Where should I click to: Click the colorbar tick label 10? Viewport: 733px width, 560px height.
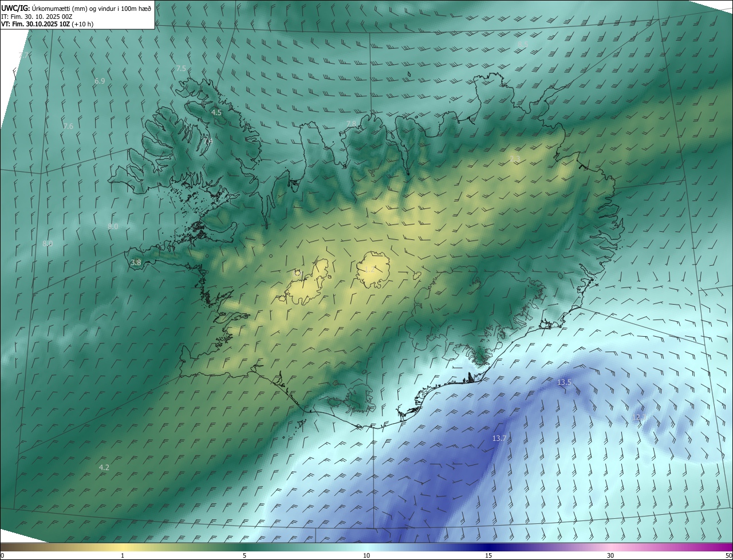coord(366,555)
